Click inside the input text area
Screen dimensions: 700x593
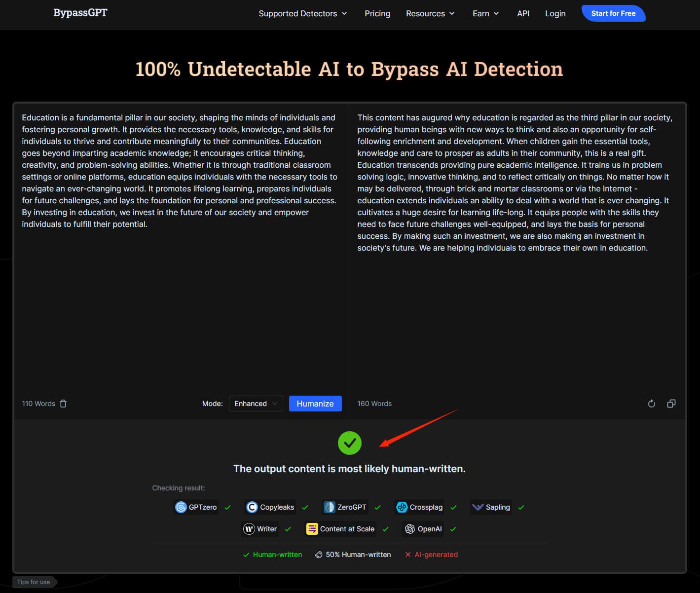pos(181,296)
